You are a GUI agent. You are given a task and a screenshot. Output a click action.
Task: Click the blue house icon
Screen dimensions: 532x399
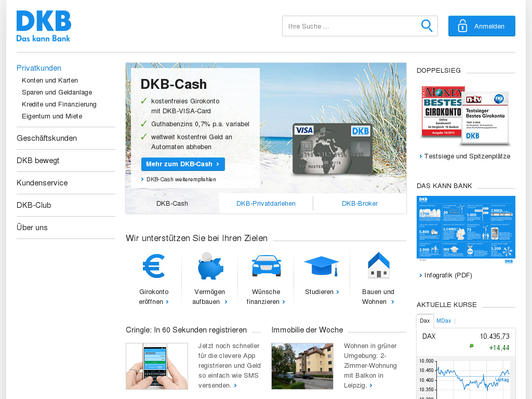[379, 265]
